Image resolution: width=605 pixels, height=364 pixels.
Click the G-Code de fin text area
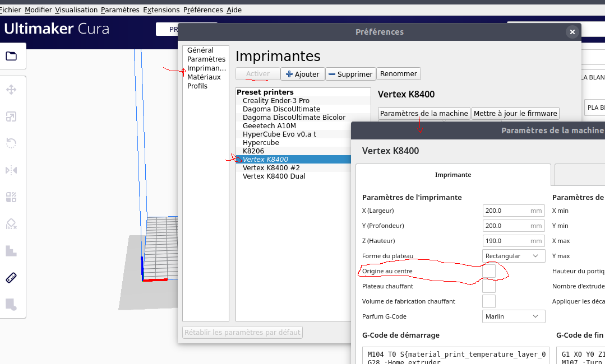tap(581, 355)
